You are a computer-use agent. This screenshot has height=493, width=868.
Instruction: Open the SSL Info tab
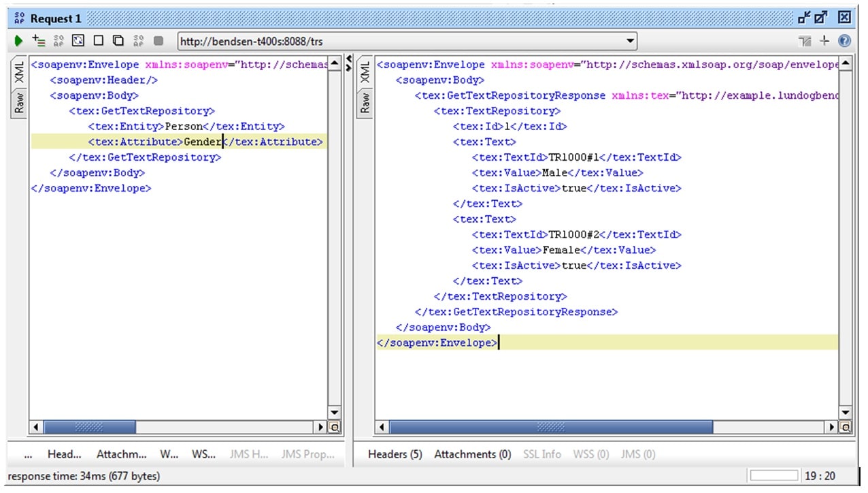click(x=542, y=454)
